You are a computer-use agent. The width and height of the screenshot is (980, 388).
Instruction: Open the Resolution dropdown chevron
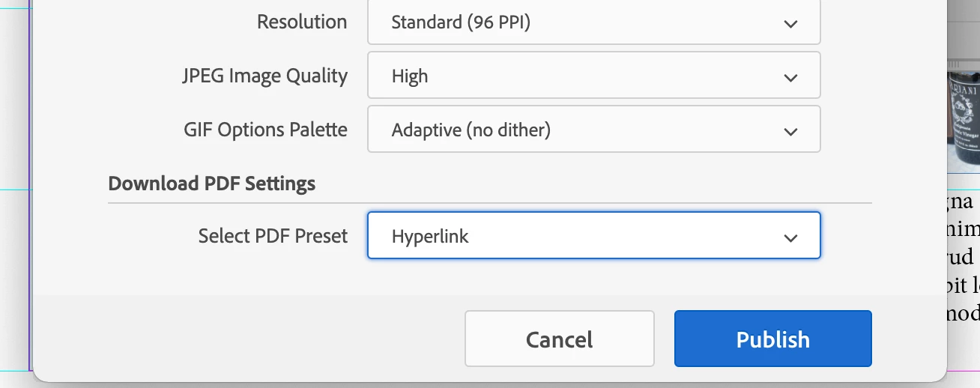coord(790,24)
